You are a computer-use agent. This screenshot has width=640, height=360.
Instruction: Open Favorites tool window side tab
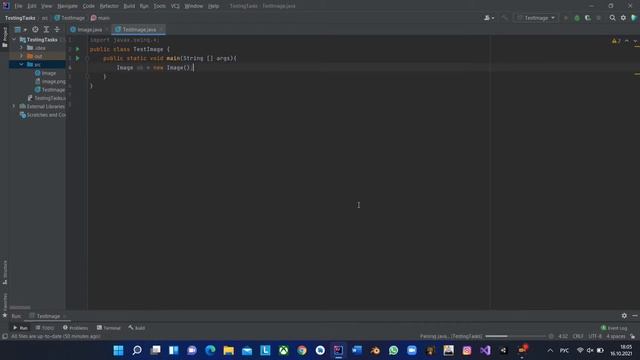coord(4,305)
